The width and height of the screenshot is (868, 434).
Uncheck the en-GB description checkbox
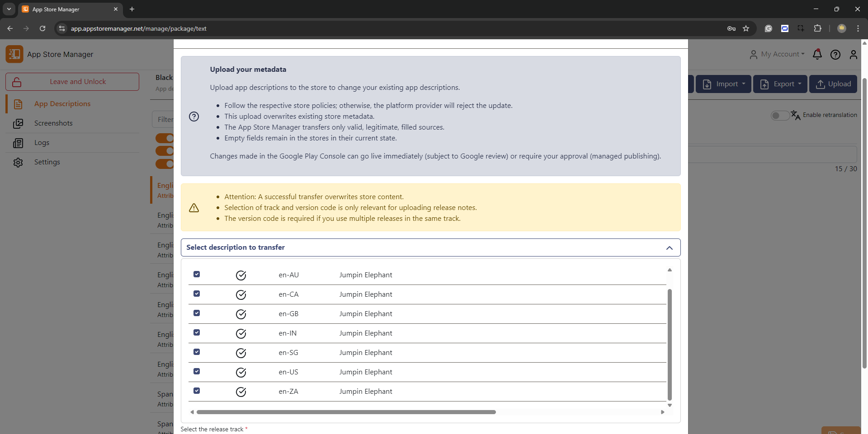197,313
